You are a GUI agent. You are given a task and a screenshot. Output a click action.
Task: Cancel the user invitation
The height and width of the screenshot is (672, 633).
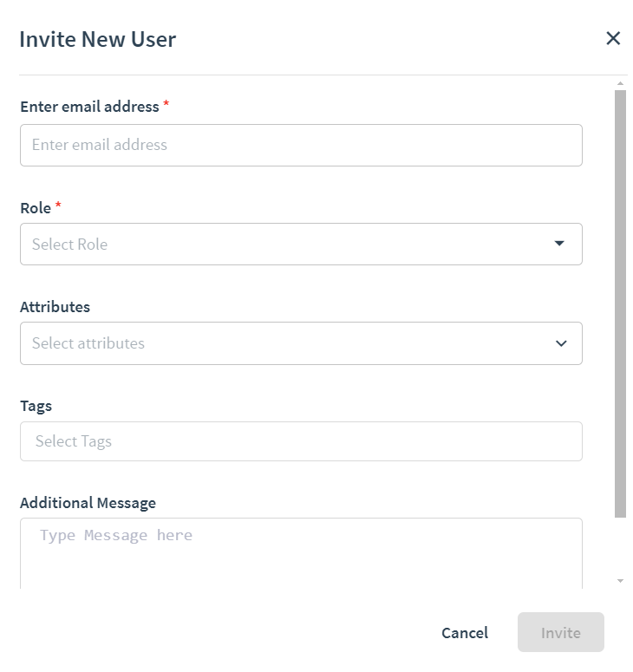click(x=465, y=633)
